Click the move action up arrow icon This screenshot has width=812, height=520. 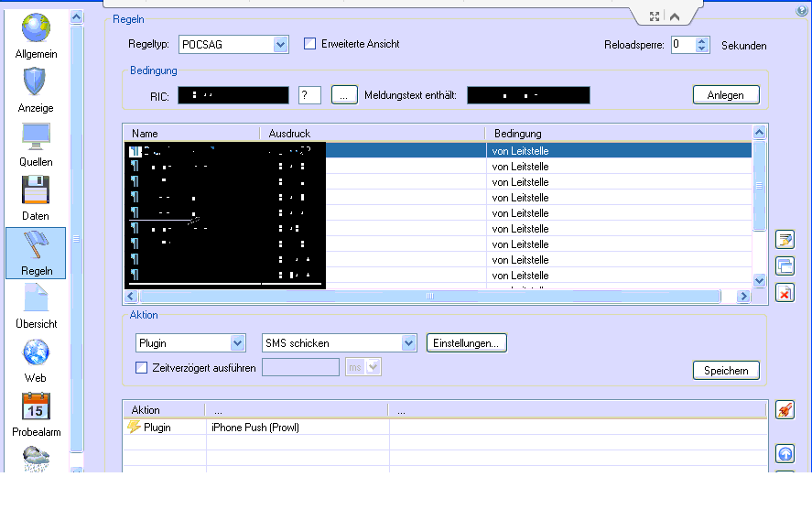pos(785,454)
